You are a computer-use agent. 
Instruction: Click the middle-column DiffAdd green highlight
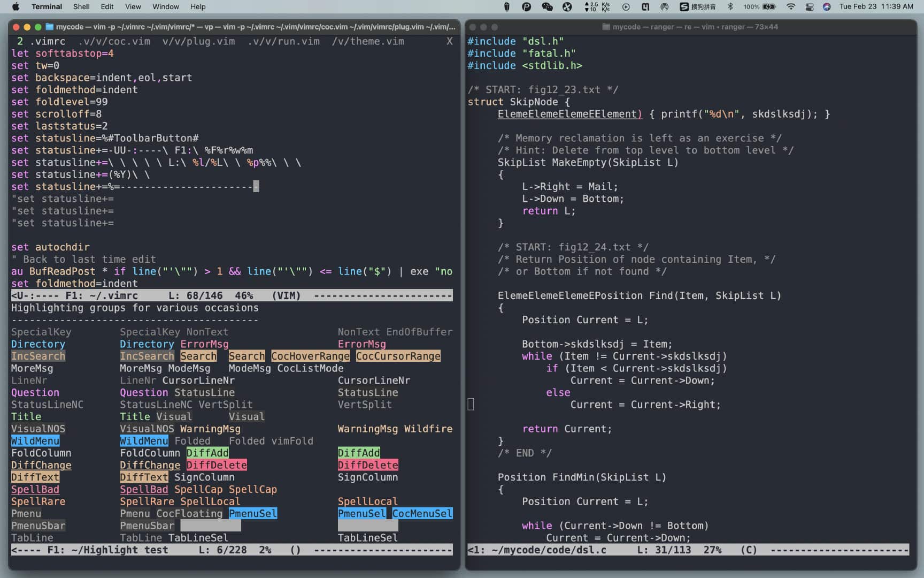[x=207, y=453]
